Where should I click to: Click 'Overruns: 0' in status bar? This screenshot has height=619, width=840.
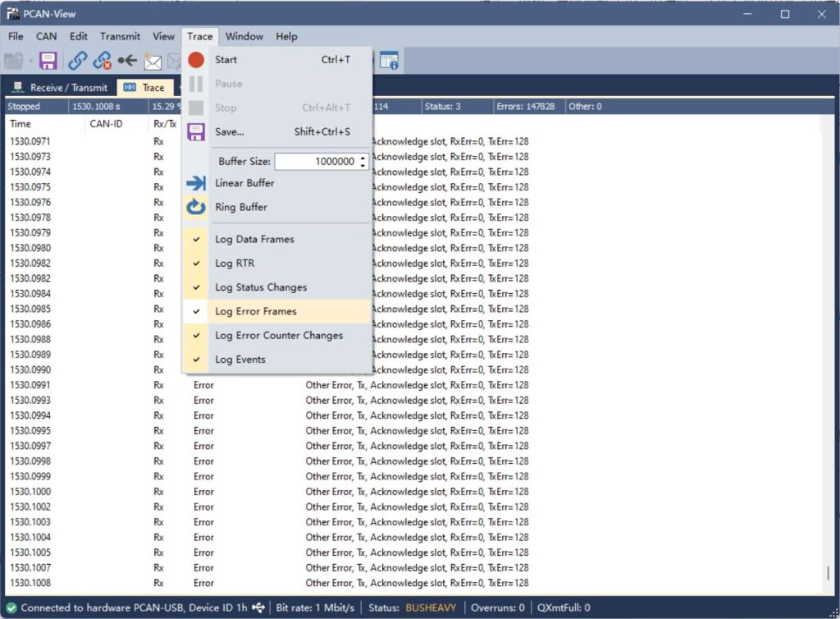point(498,608)
